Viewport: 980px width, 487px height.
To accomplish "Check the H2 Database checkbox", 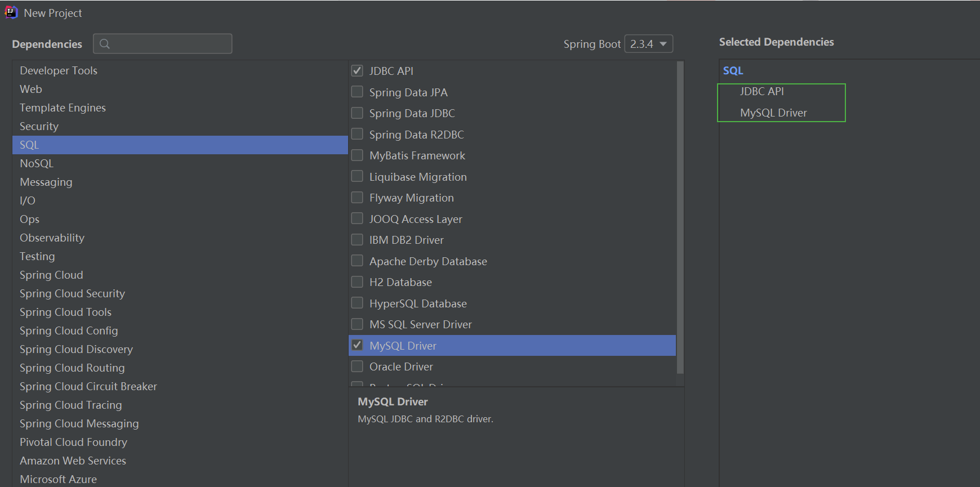I will (357, 282).
